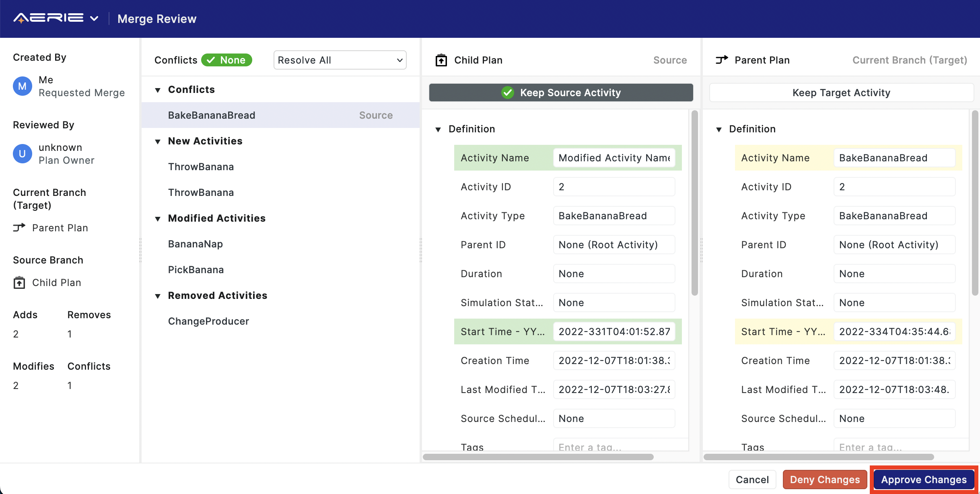Collapse the New Activities section
Image resolution: width=980 pixels, height=494 pixels.
(158, 141)
